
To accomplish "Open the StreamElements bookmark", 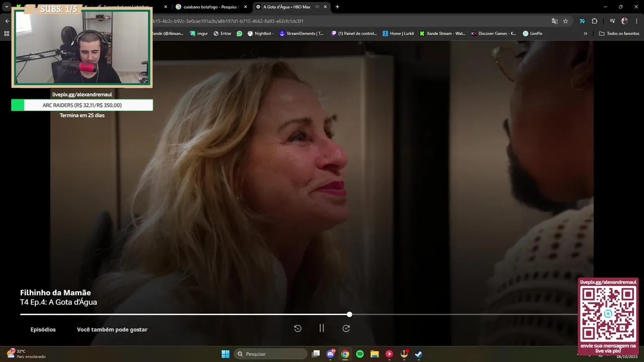I will point(301,34).
